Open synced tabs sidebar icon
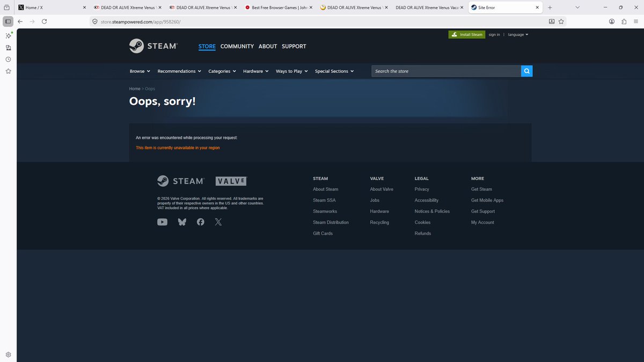 [8, 47]
